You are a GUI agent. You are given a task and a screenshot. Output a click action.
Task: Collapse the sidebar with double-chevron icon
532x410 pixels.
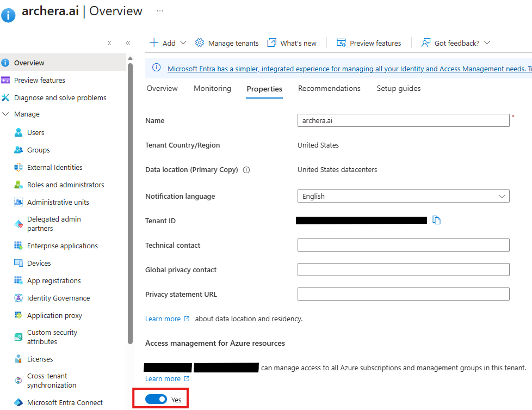click(128, 43)
